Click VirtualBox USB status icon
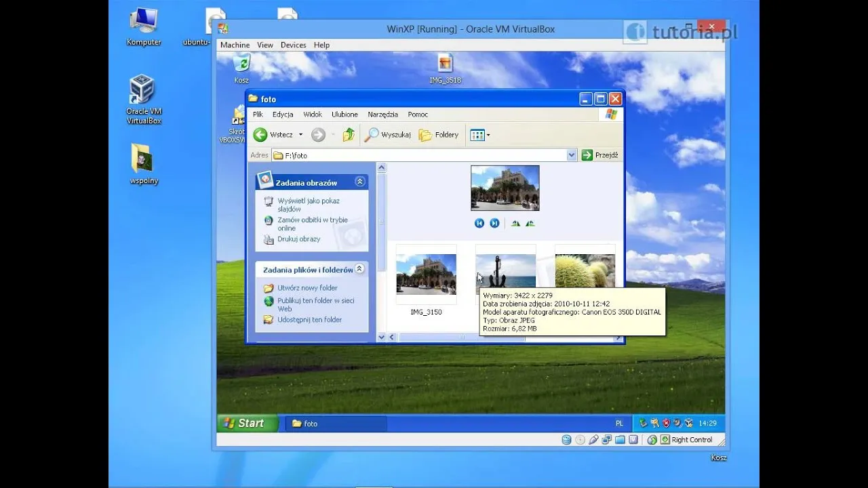Image resolution: width=868 pixels, height=488 pixels. tap(593, 440)
